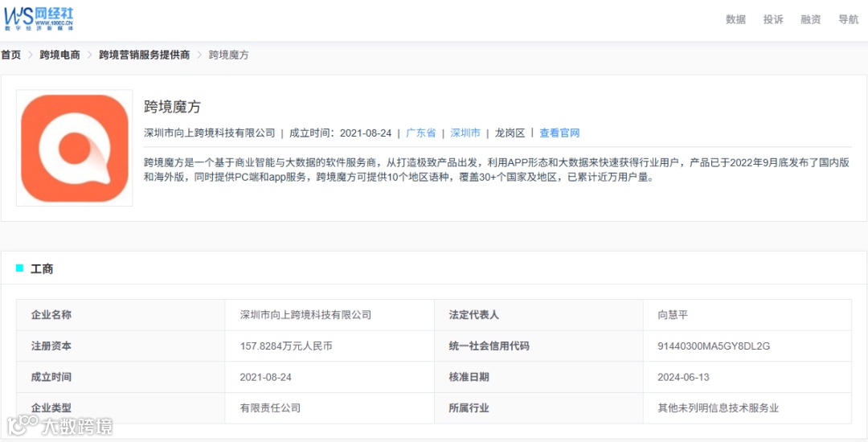This screenshot has width=868, height=442.
Task: Click the 龙岗区 district text
Action: [x=510, y=133]
